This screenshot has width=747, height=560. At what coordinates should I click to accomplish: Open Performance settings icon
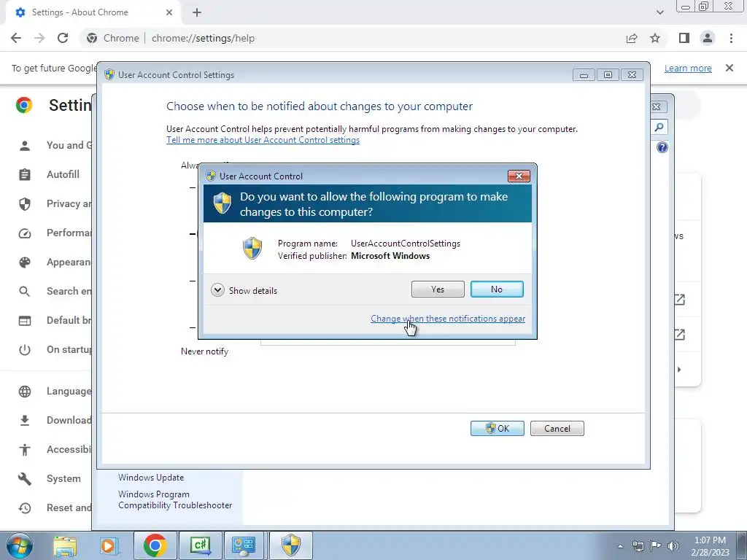(x=25, y=233)
